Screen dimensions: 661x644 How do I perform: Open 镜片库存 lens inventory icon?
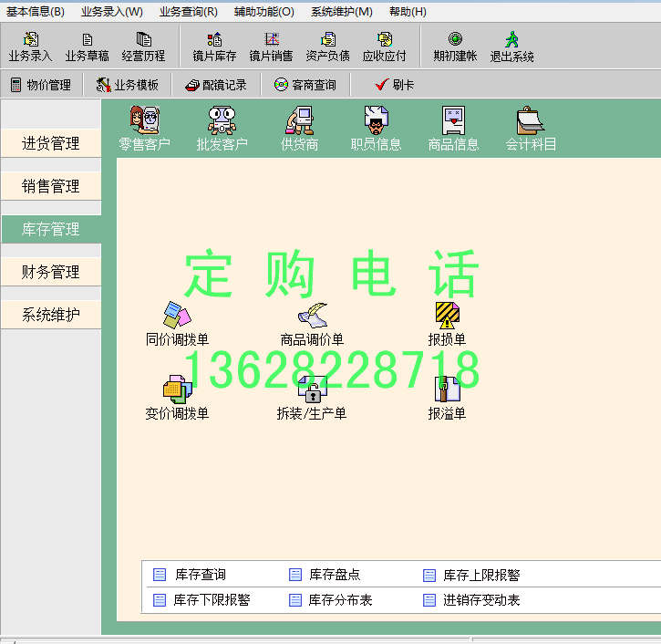(214, 47)
